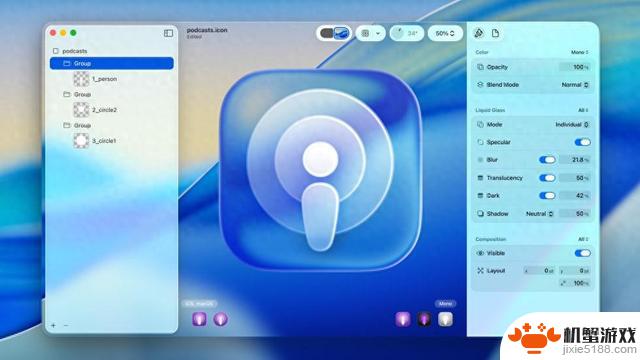Open the Blend Mode Normal dropdown
Image resolution: width=640 pixels, height=360 pixels.
575,85
